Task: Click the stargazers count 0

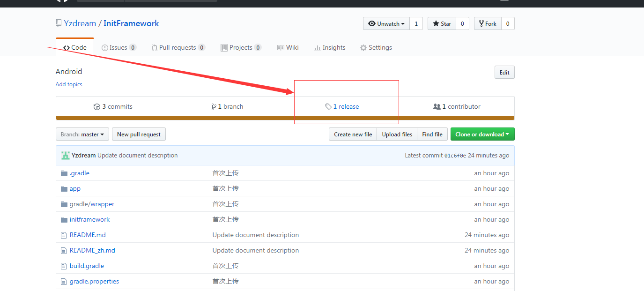Action: point(462,23)
